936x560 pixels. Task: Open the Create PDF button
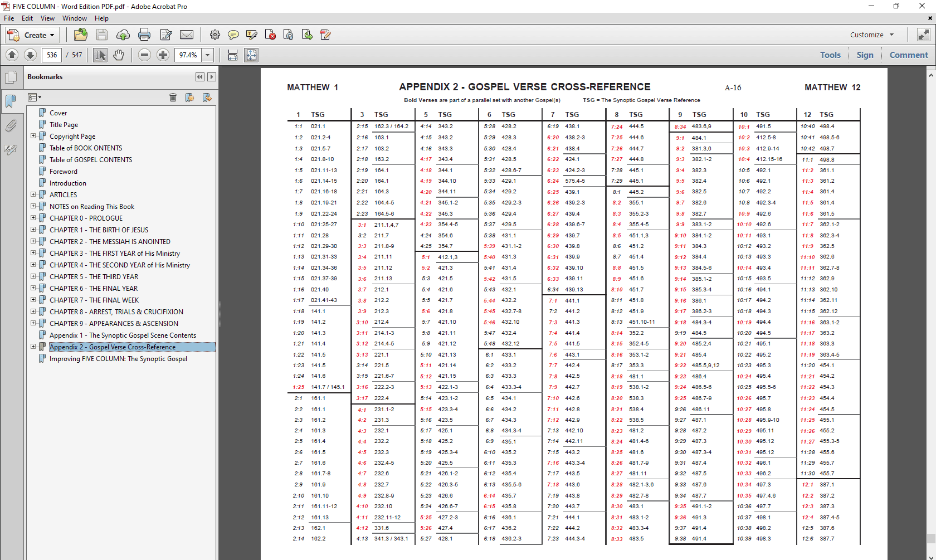point(32,35)
